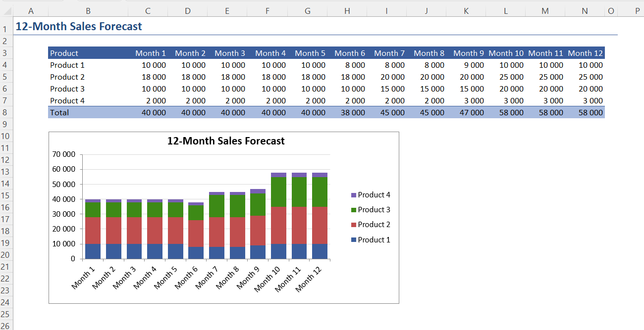Select column header B
Screen dimensions: 644x330
click(x=88, y=11)
